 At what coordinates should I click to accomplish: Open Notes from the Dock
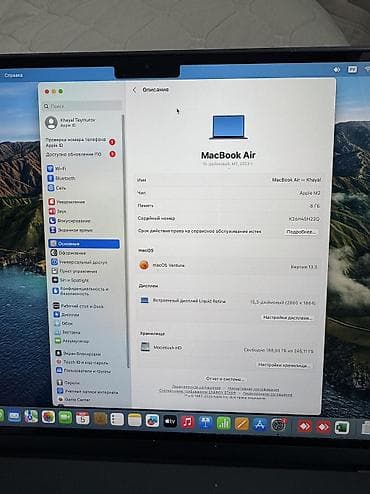tap(134, 420)
